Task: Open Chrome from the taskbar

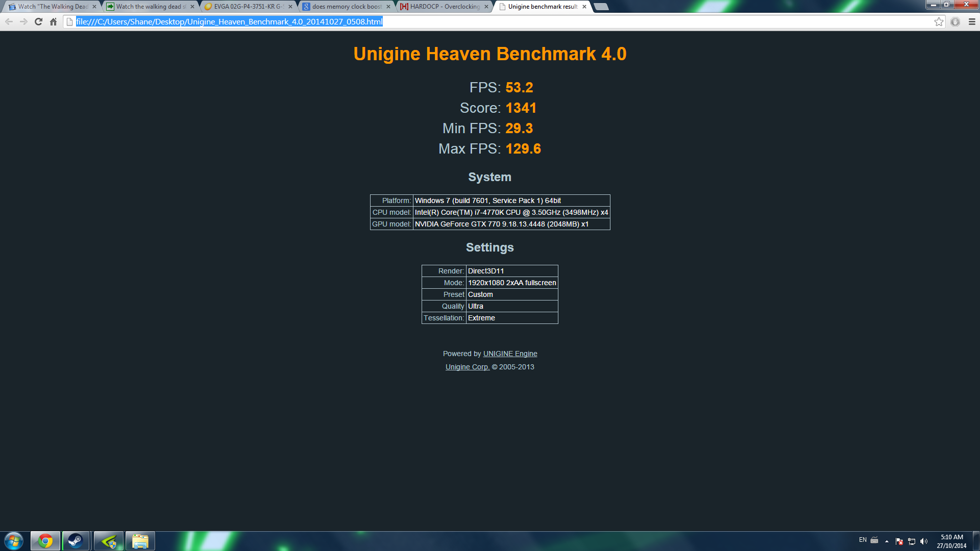Action: click(x=45, y=541)
